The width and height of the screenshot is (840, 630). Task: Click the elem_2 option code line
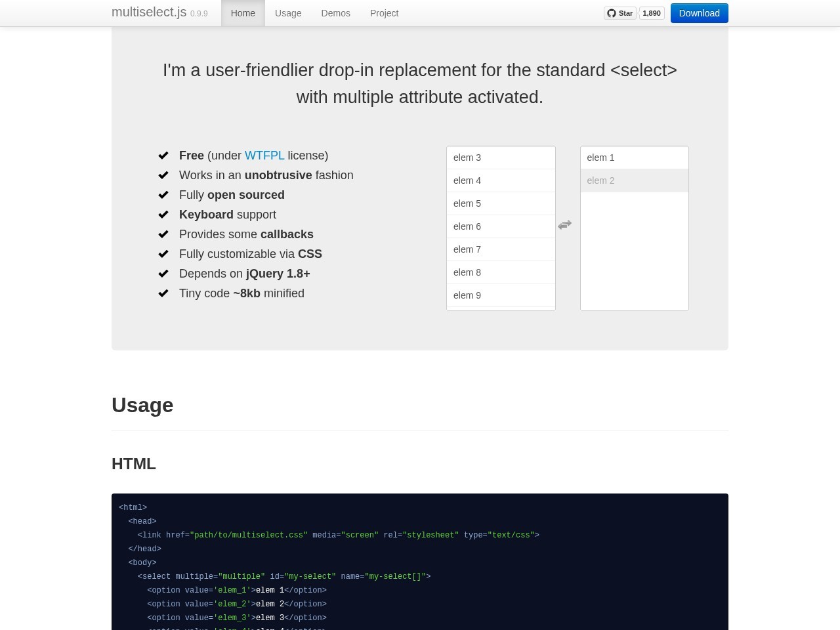pos(237,604)
